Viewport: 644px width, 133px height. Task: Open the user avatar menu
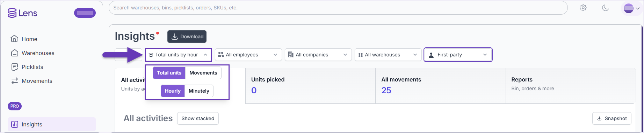click(x=632, y=8)
